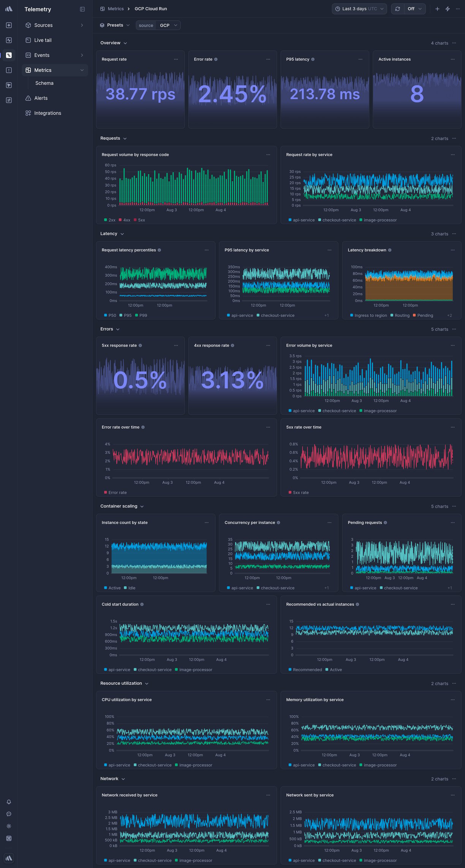
Task: Click the 2.45% error rate value
Action: pos(232,94)
